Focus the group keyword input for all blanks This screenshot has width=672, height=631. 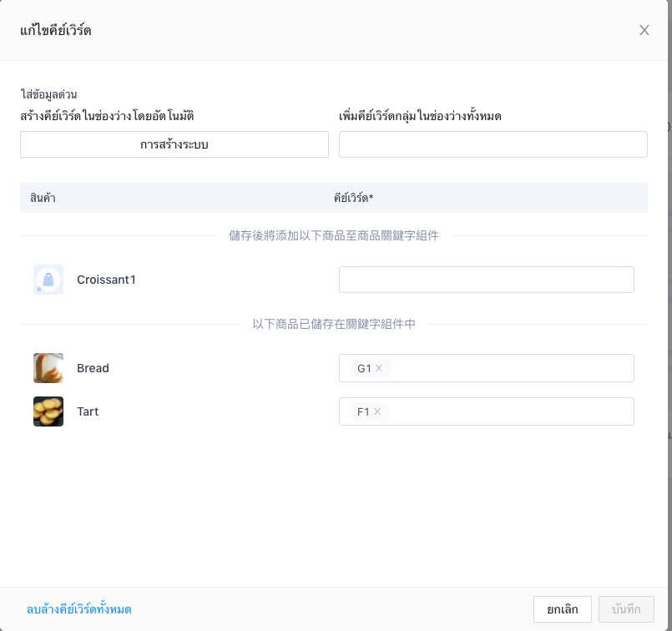pos(493,144)
